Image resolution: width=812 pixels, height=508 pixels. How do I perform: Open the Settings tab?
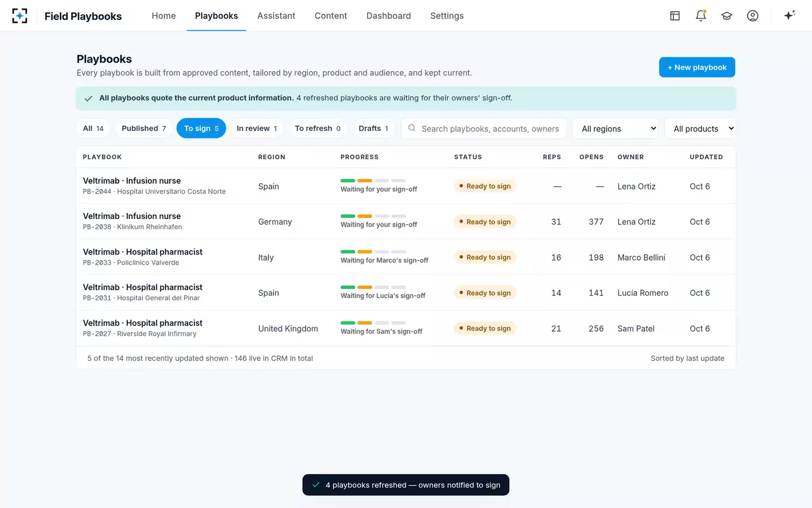pos(447,16)
